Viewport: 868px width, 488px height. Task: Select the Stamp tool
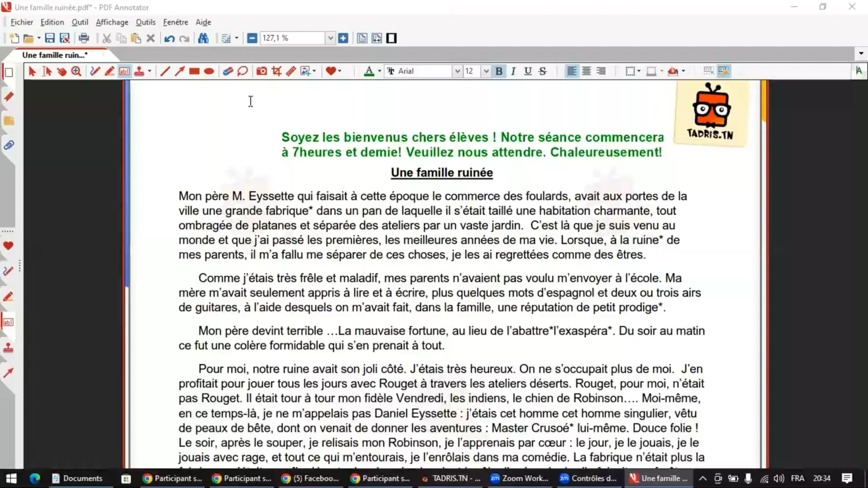pos(139,71)
